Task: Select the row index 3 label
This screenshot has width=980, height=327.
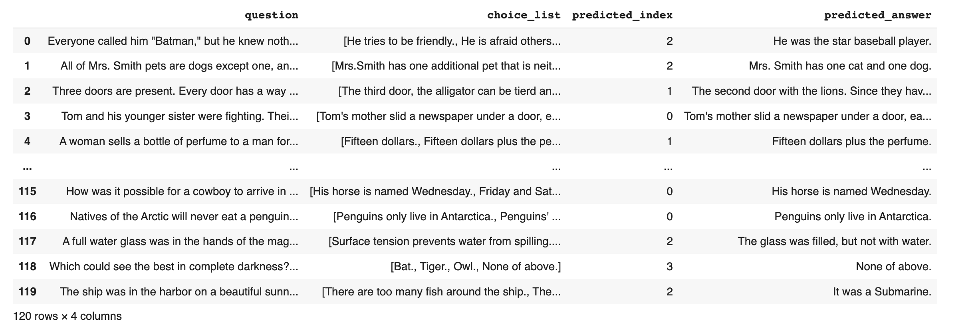Action: coord(27,116)
